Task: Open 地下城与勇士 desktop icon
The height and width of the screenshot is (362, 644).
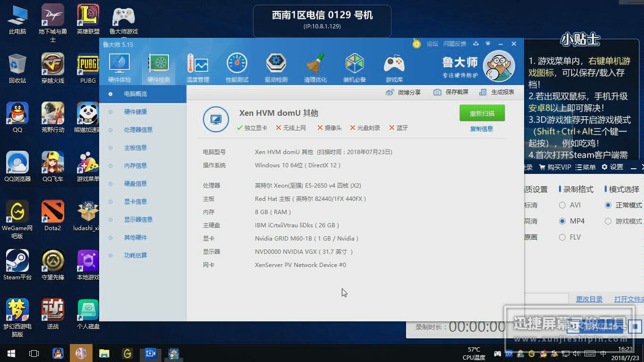Action: (x=53, y=24)
